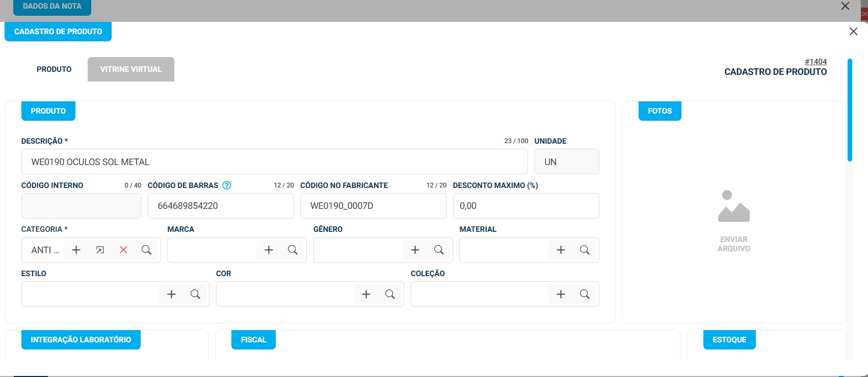Add a new Estilo with plus icon

click(x=171, y=294)
